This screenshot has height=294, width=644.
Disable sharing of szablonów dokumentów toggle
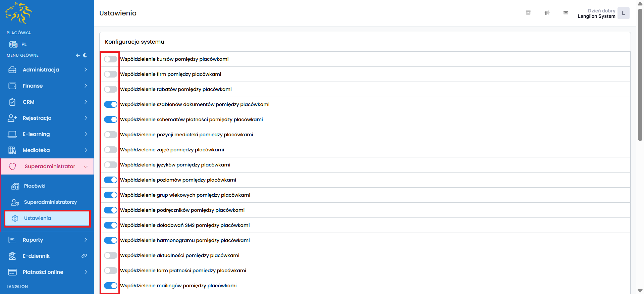(x=110, y=104)
